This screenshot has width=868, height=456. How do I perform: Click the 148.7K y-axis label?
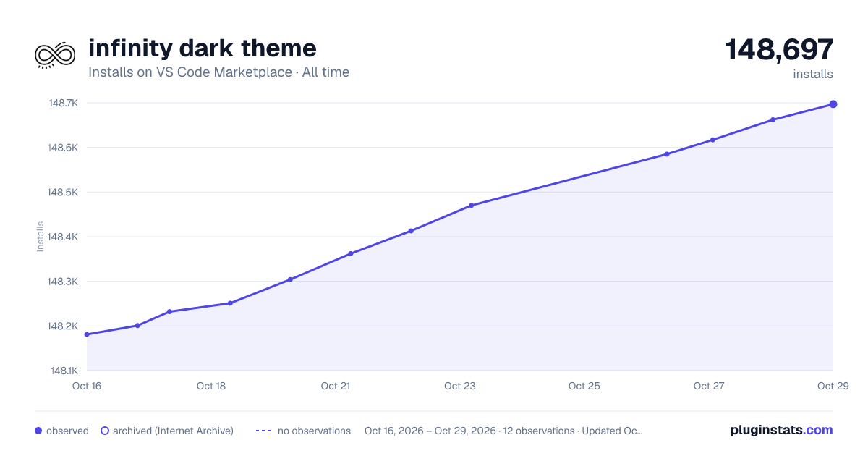[x=63, y=103]
